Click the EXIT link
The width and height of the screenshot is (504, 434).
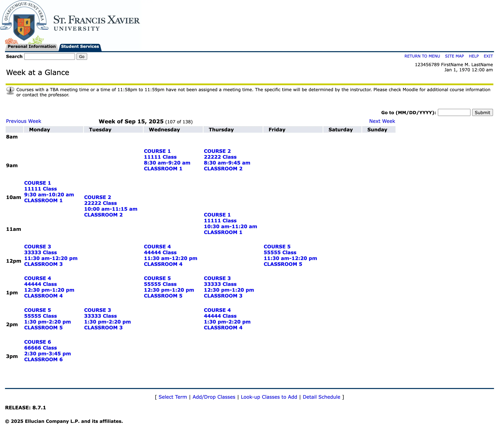488,56
